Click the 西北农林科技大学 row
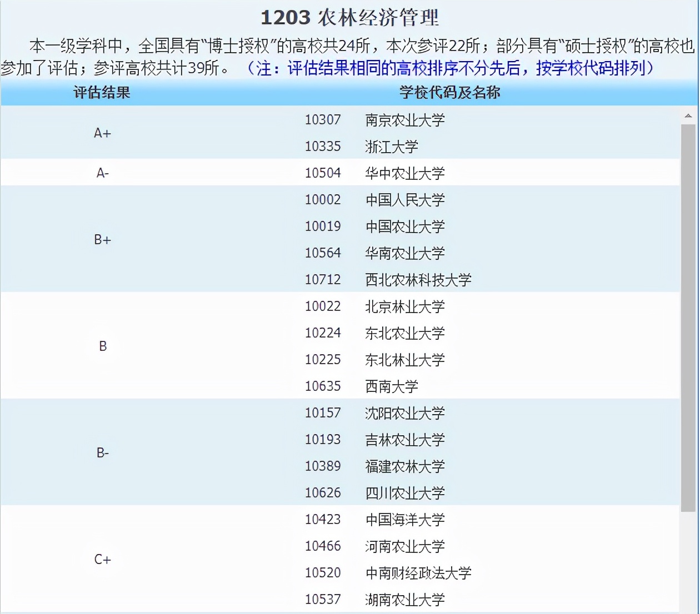The height and width of the screenshot is (614, 700). pyautogui.click(x=418, y=280)
